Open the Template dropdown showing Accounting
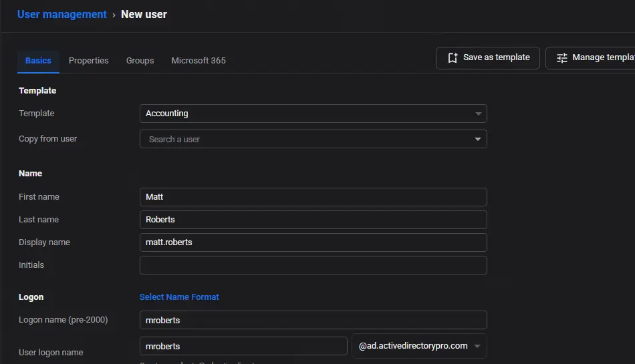Image resolution: width=635 pixels, height=364 pixels. (x=313, y=114)
